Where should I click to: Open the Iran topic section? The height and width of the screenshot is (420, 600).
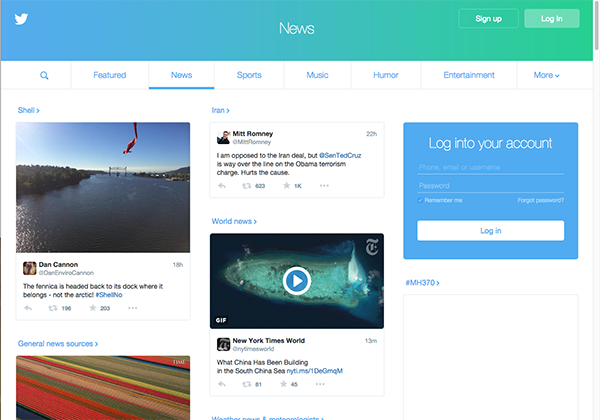pos(220,110)
